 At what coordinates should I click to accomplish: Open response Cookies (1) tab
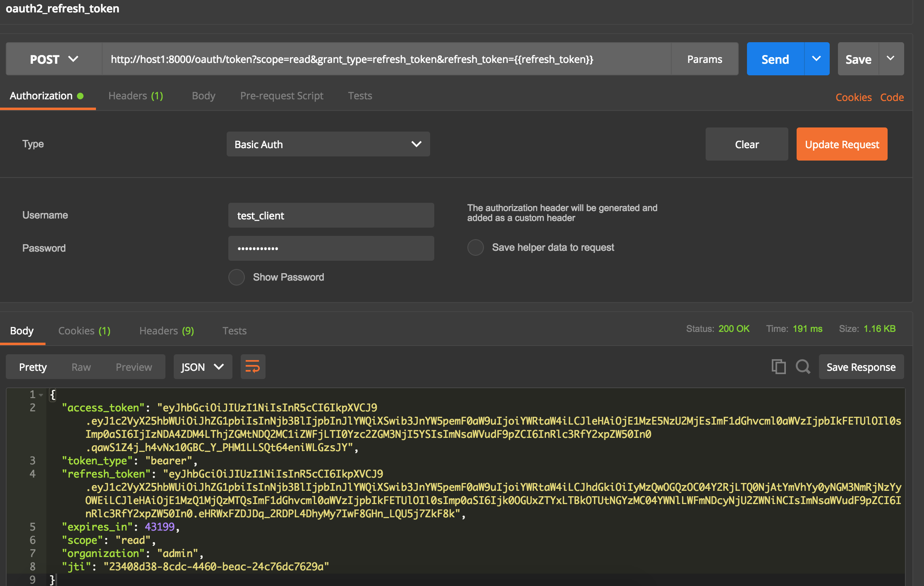(x=84, y=331)
